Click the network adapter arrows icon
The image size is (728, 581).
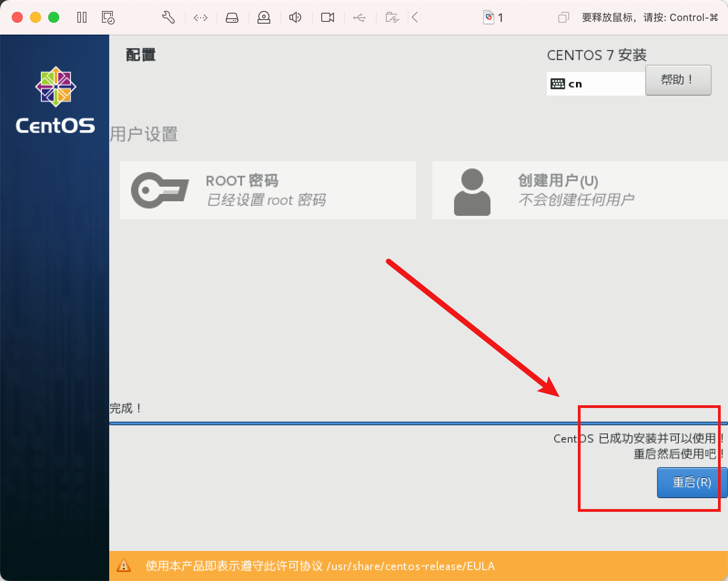(201, 18)
